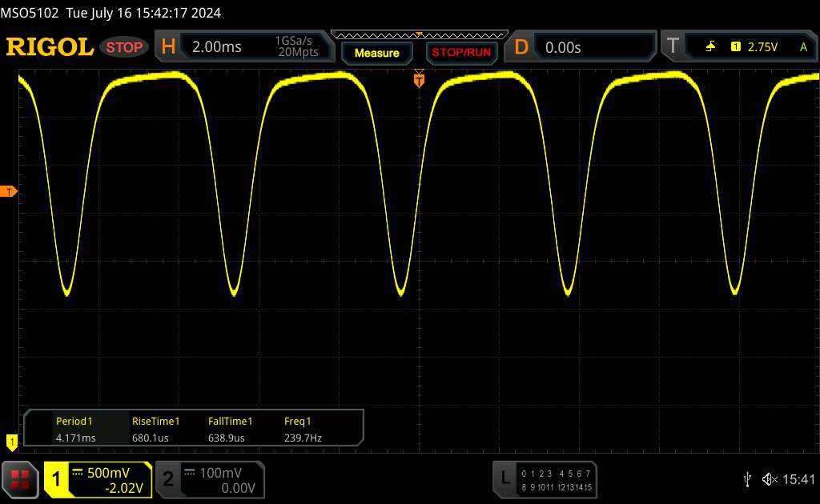Click the 20Mpts memory depth readout

point(298,52)
